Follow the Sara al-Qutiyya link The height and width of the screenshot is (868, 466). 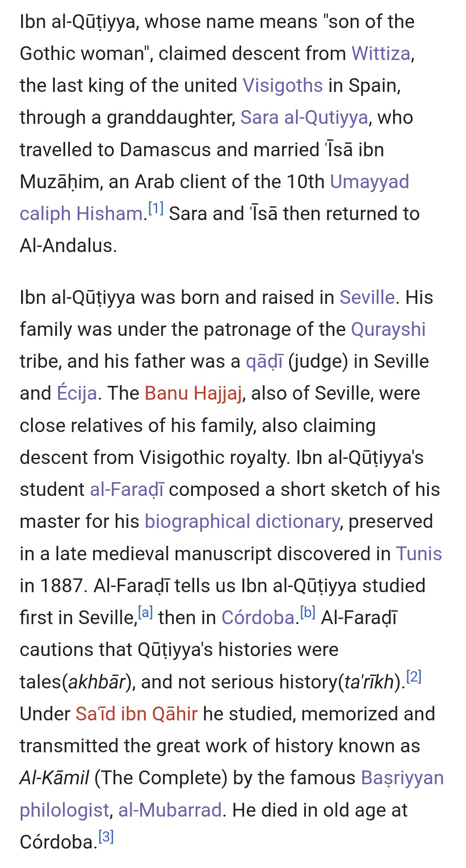304,118
